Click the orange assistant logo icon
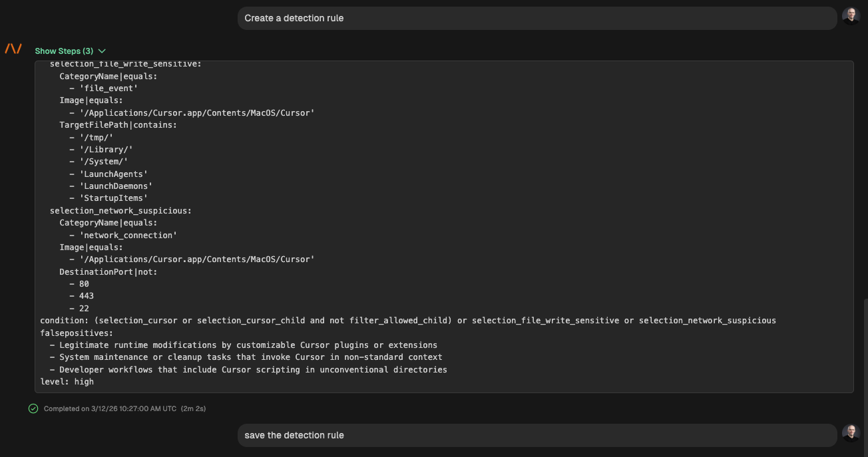This screenshot has height=457, width=868. [x=13, y=49]
